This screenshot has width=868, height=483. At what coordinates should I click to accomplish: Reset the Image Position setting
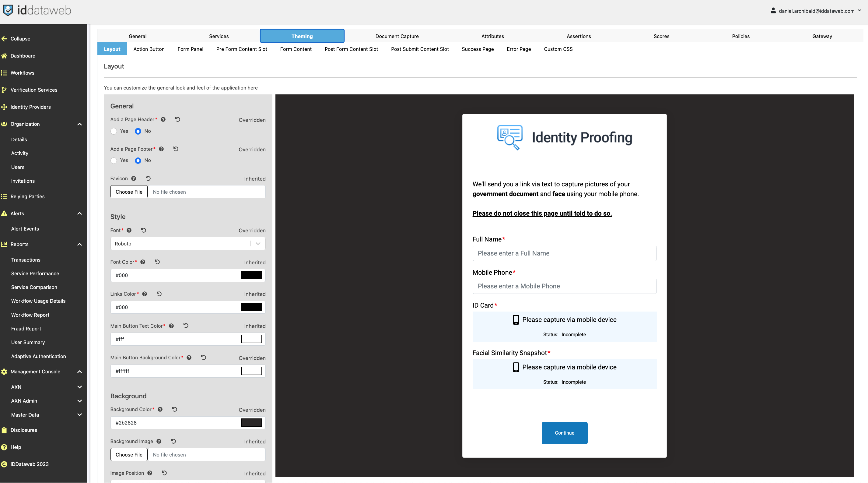pos(164,473)
